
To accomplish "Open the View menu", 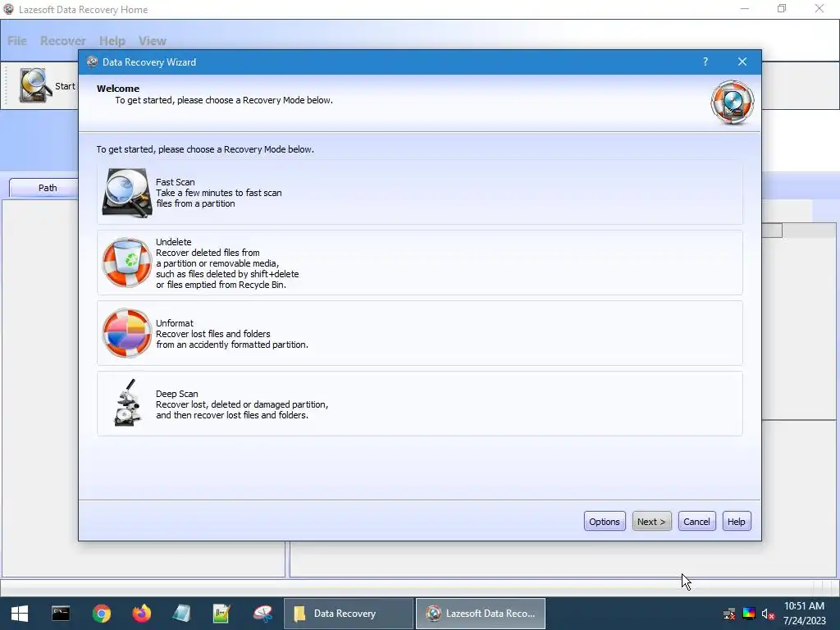I will (152, 41).
